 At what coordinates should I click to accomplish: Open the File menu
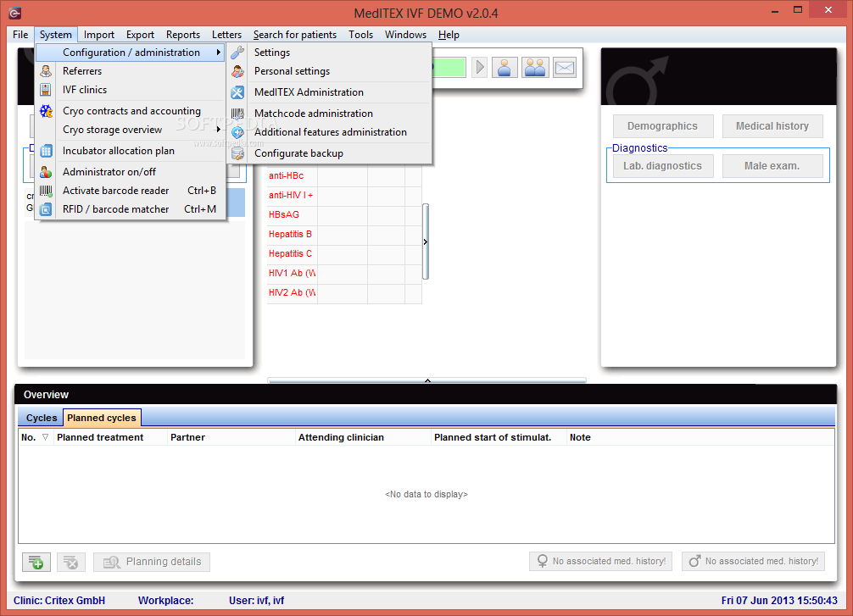click(x=20, y=35)
